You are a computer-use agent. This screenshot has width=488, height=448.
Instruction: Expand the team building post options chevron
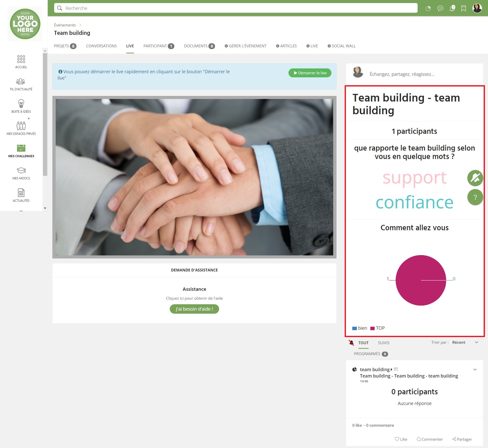click(x=475, y=369)
